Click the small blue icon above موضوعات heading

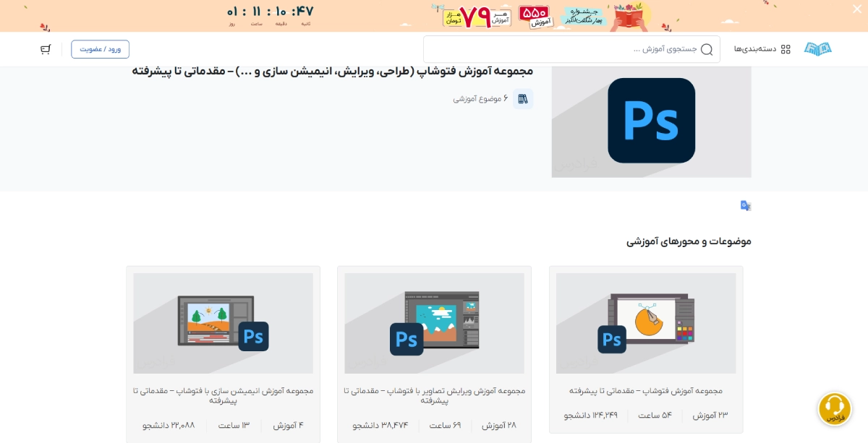745,205
